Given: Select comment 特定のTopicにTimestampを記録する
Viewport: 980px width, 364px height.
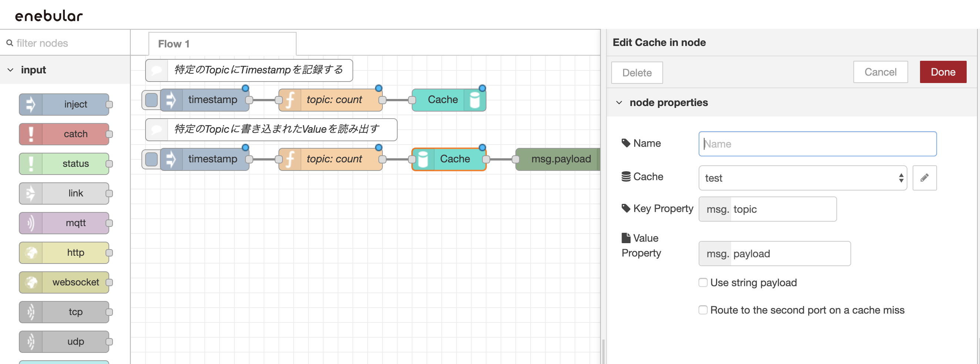Looking at the screenshot, I should pyautogui.click(x=249, y=70).
